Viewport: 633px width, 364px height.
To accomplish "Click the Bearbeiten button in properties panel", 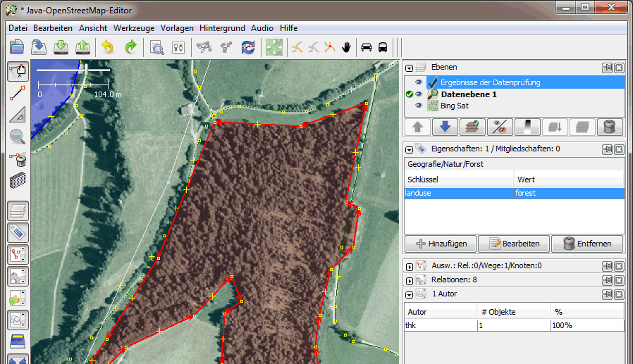I will pyautogui.click(x=514, y=244).
